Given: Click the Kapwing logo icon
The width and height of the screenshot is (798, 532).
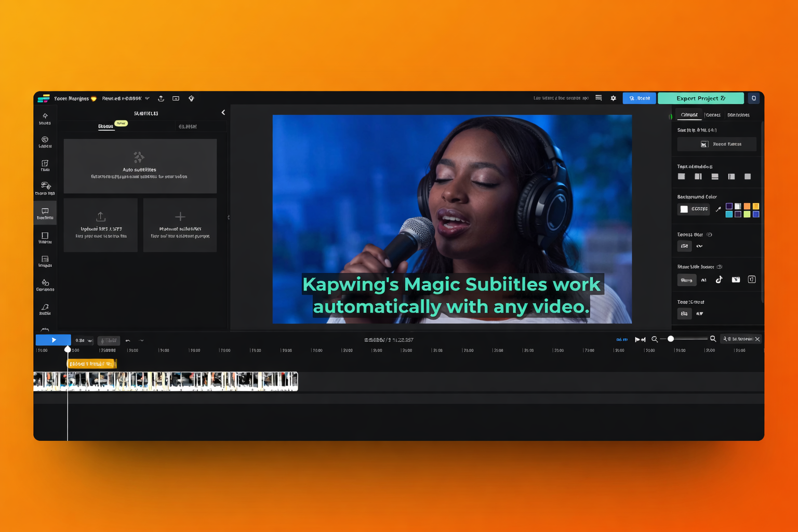Looking at the screenshot, I should pos(44,98).
